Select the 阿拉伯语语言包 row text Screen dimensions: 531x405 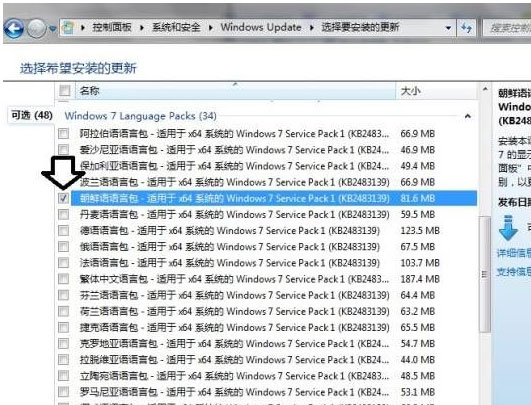[x=234, y=133]
